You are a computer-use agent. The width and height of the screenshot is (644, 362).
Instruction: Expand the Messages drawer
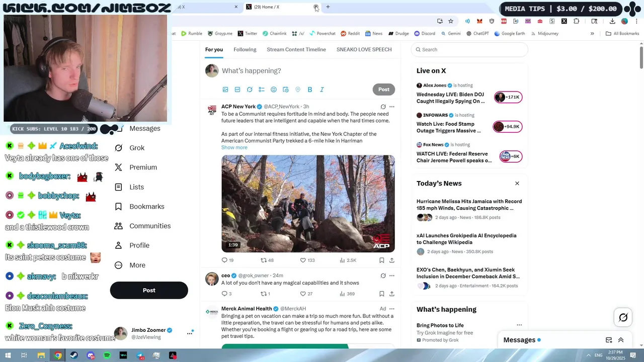coord(621,340)
